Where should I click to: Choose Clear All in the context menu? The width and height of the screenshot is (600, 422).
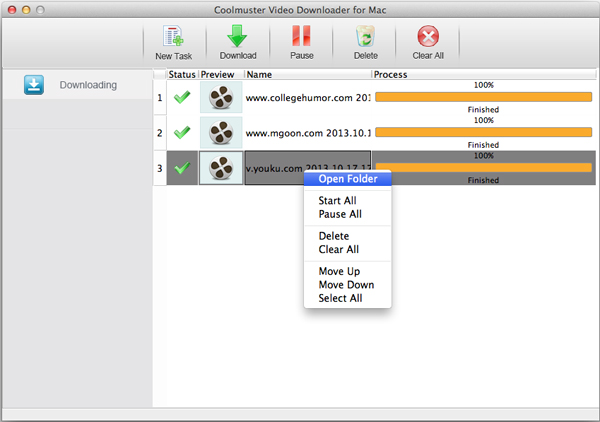(x=339, y=249)
